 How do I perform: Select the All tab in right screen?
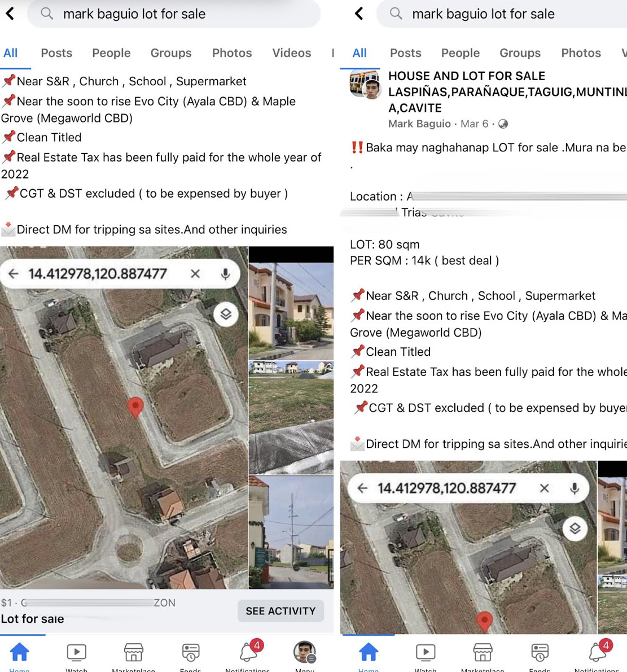(359, 53)
